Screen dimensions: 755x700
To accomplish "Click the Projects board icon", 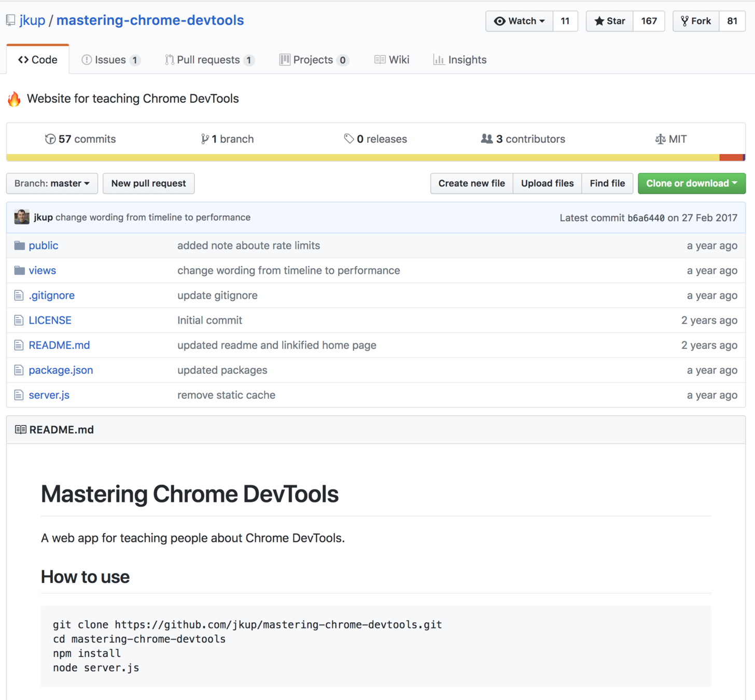I will pos(285,60).
